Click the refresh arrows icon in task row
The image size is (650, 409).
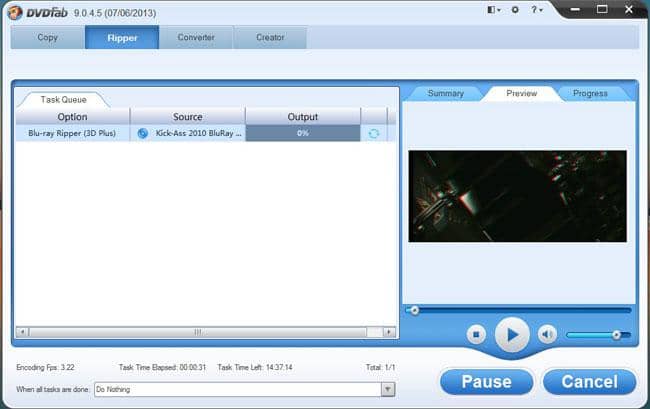pos(374,133)
